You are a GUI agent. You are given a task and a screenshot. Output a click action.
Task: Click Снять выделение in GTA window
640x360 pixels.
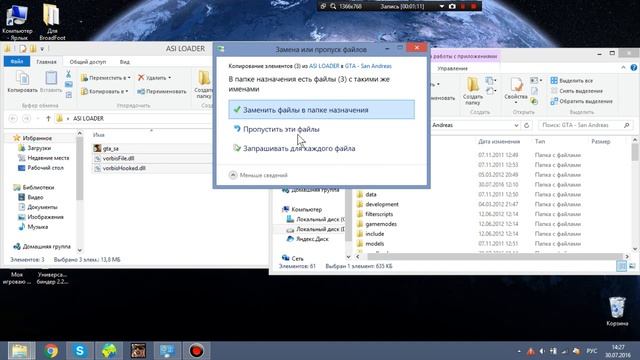tap(576, 91)
